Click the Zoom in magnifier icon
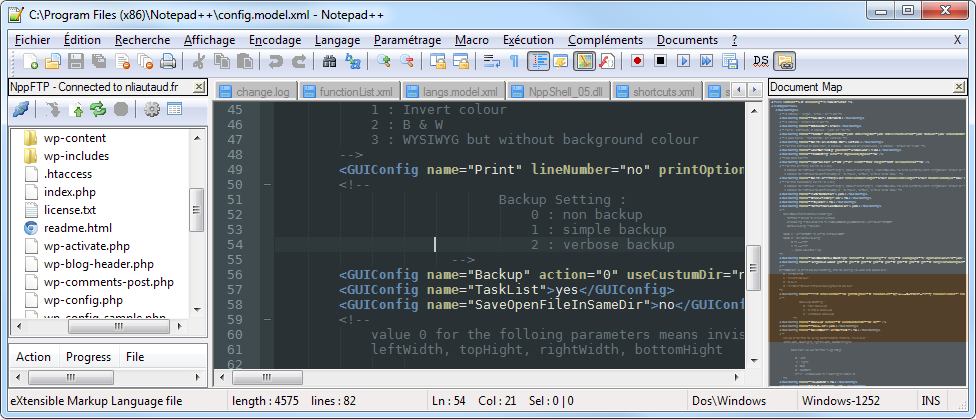Viewport: 976px width, 419px height. [384, 62]
